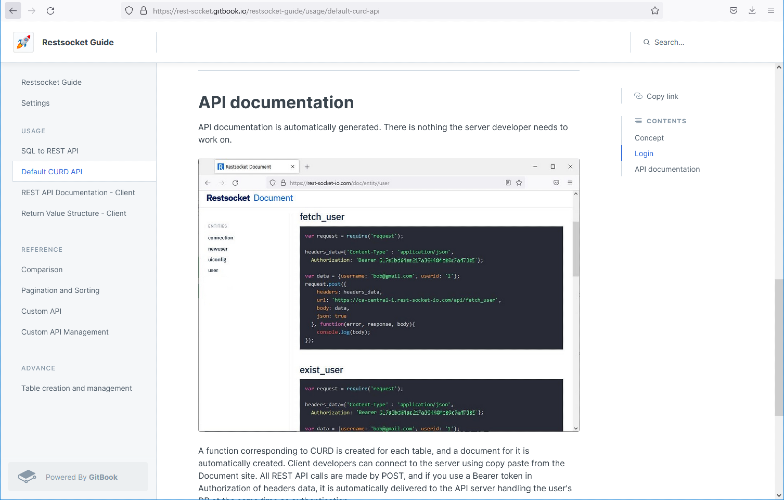Screen dimensions: 784x500
Task: Click the downloads arrow icon
Action: [x=753, y=10]
